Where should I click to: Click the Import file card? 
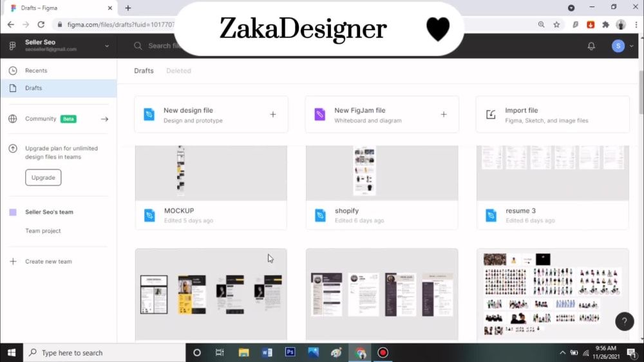[553, 115]
